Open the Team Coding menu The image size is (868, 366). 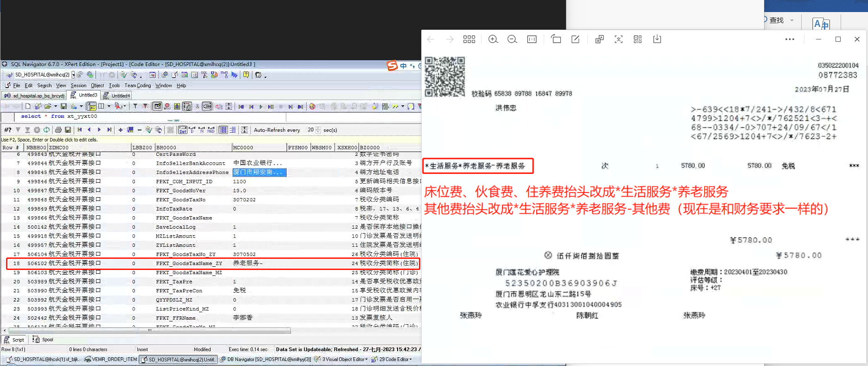click(x=138, y=85)
